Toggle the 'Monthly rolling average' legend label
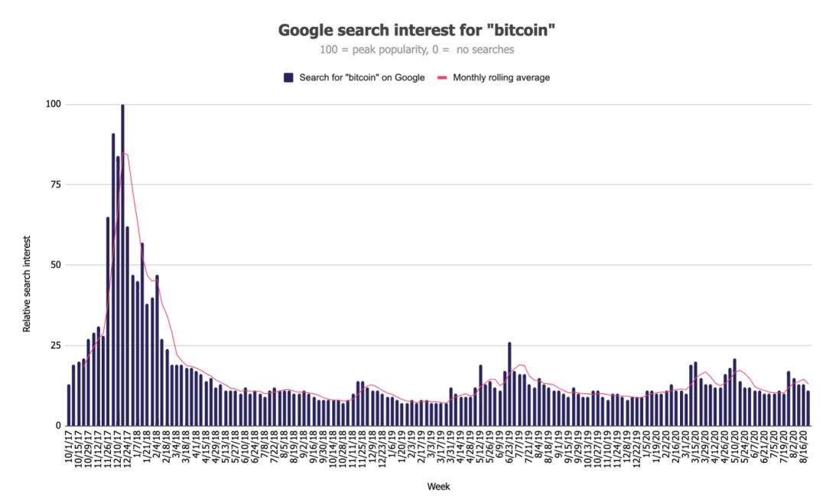 (x=501, y=77)
